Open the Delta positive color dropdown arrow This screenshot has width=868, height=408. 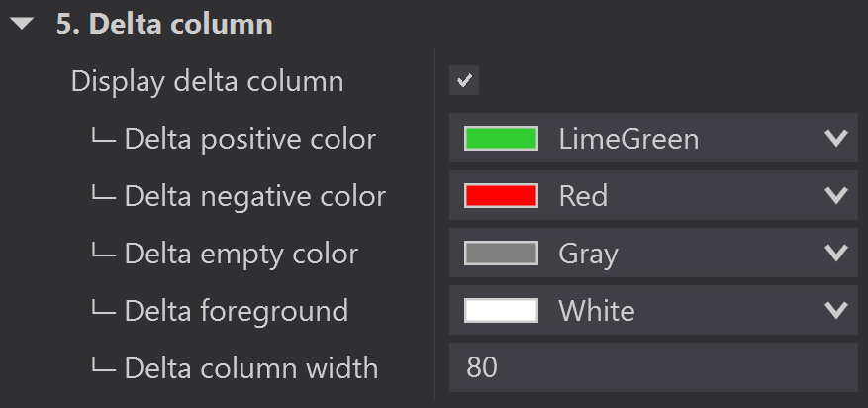click(835, 139)
